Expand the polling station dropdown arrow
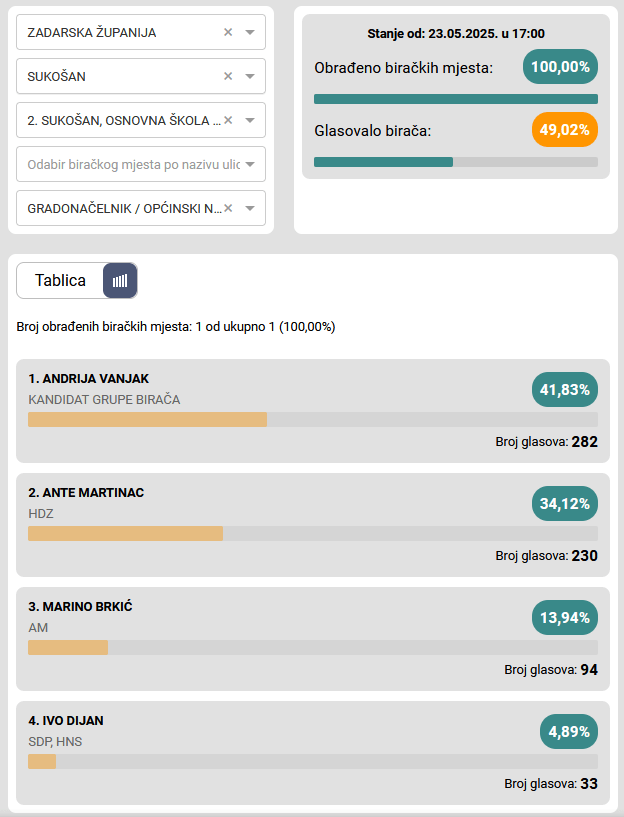 tap(250, 120)
